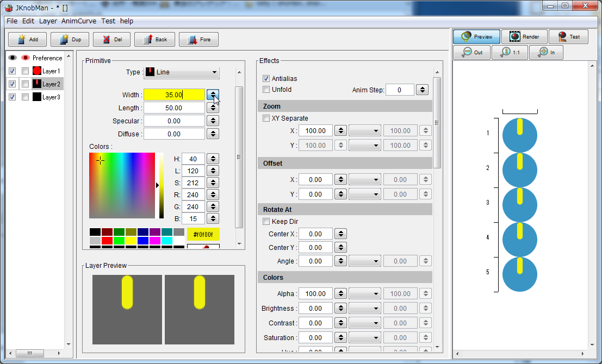Click the Width input field
602x364 pixels.
click(x=175, y=95)
